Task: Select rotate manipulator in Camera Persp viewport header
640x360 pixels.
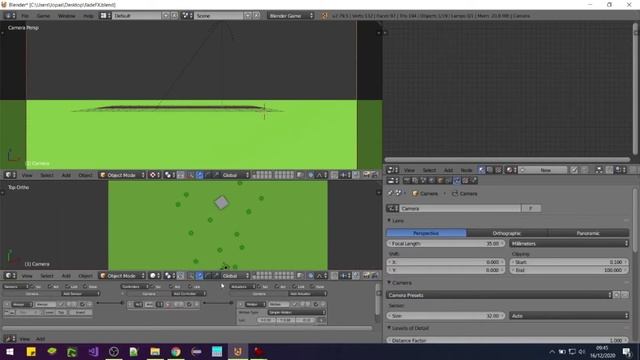Action: (x=208, y=175)
